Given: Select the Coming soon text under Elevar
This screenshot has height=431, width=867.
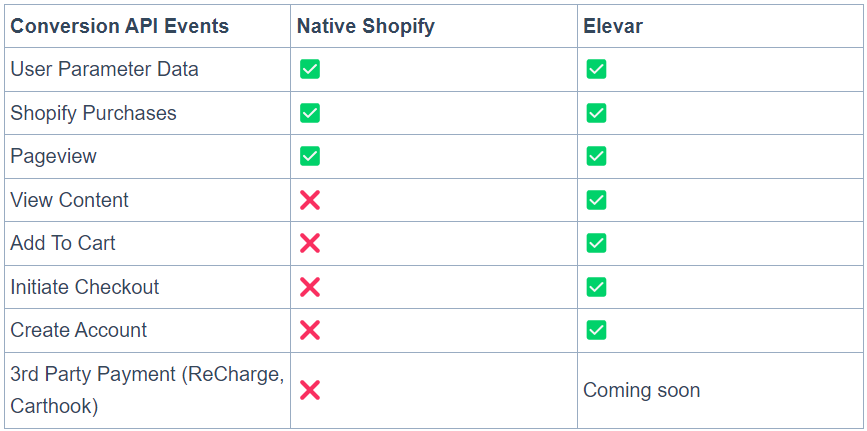Looking at the screenshot, I should point(641,390).
